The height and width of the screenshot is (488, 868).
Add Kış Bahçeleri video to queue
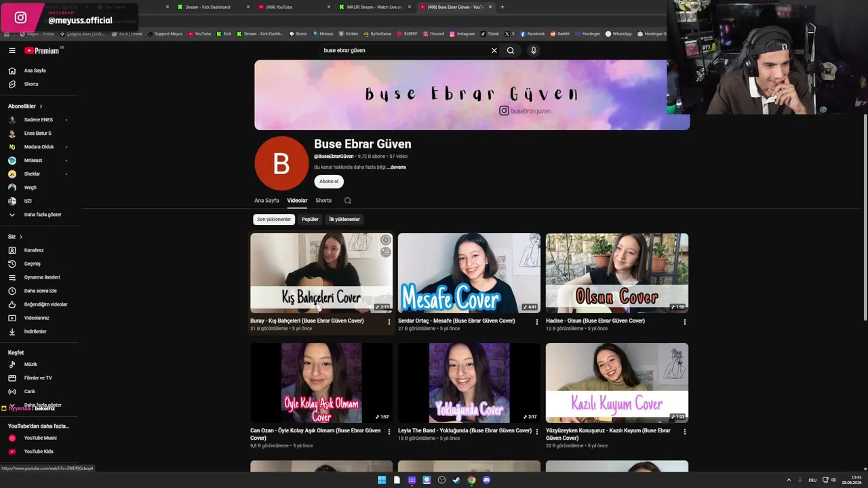(x=385, y=252)
